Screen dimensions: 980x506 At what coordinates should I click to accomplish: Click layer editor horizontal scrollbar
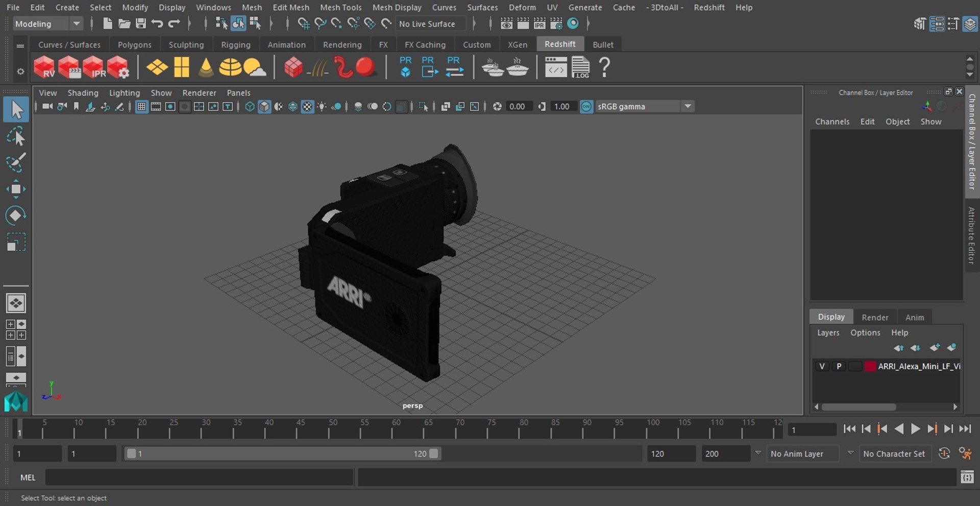tap(859, 407)
